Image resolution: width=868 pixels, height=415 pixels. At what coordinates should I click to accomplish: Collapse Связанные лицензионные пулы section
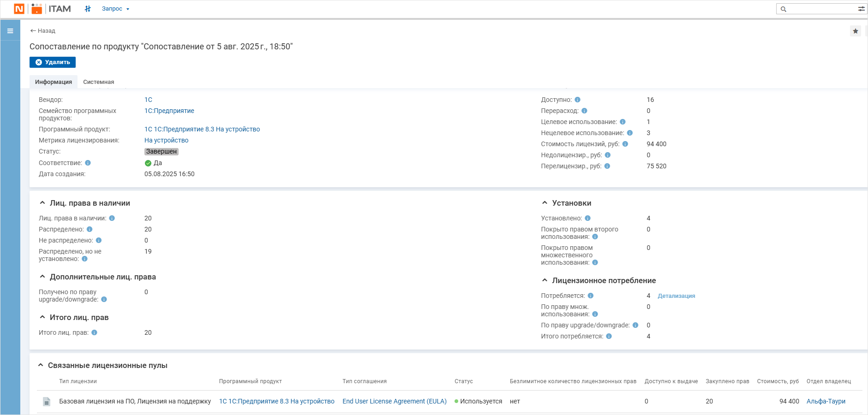coord(41,365)
